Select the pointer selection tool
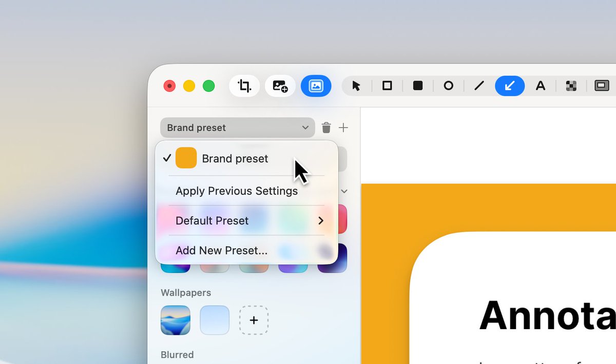 click(x=356, y=86)
